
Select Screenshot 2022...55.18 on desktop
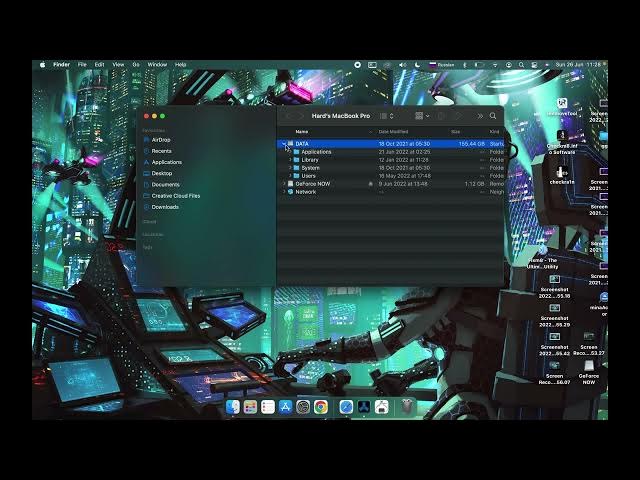click(554, 286)
